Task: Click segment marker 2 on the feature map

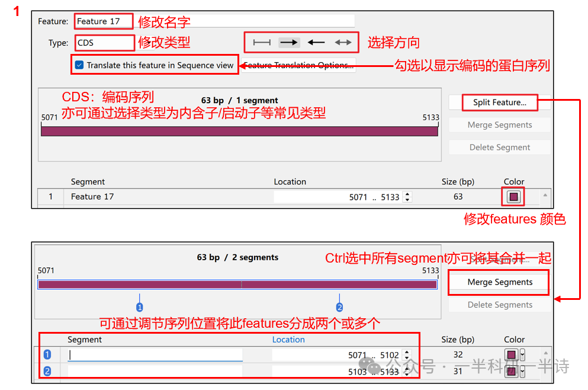Action: point(339,306)
